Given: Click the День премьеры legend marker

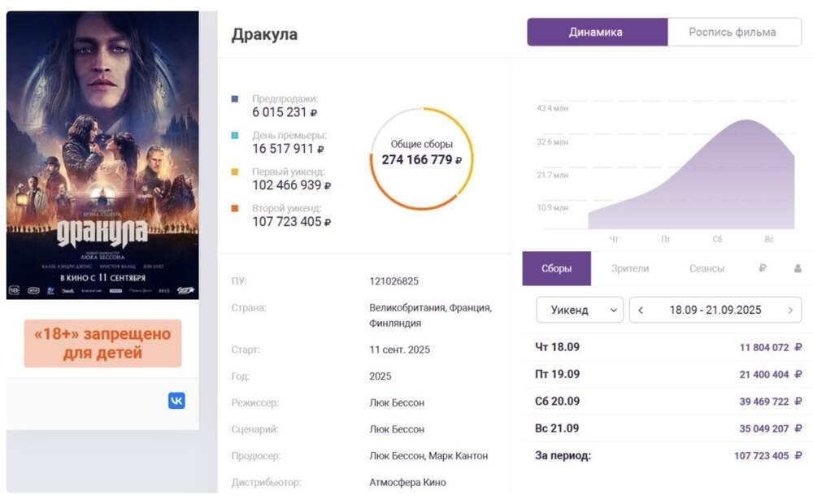Looking at the screenshot, I should [x=235, y=136].
